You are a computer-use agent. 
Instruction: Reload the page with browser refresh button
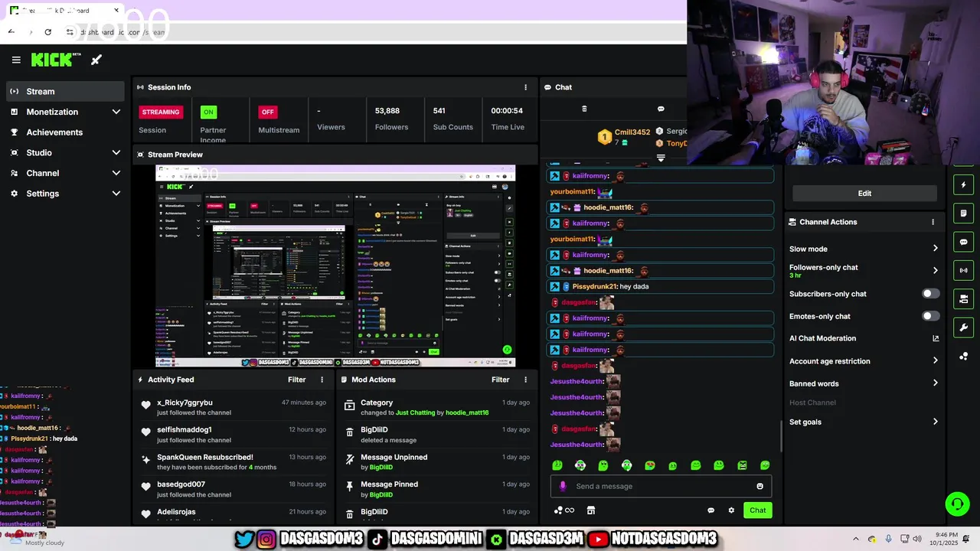point(48,32)
